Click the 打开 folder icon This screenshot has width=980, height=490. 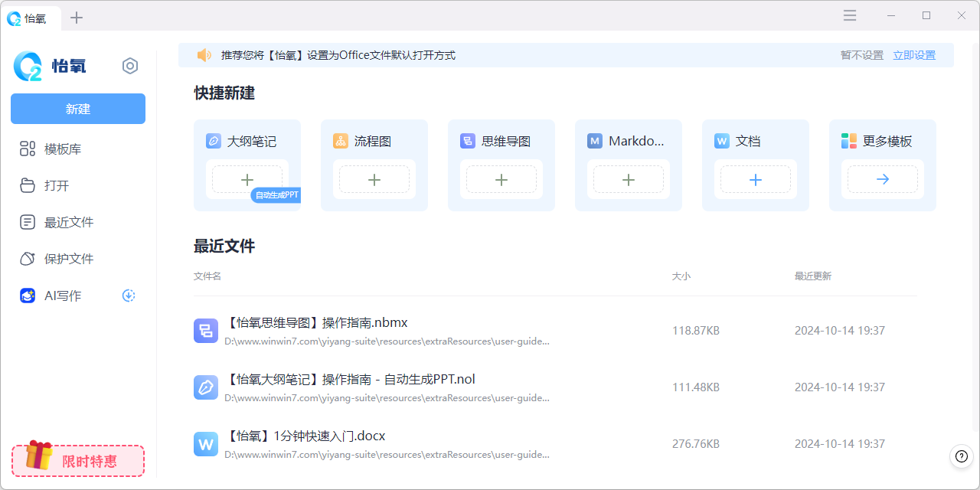pyautogui.click(x=28, y=185)
